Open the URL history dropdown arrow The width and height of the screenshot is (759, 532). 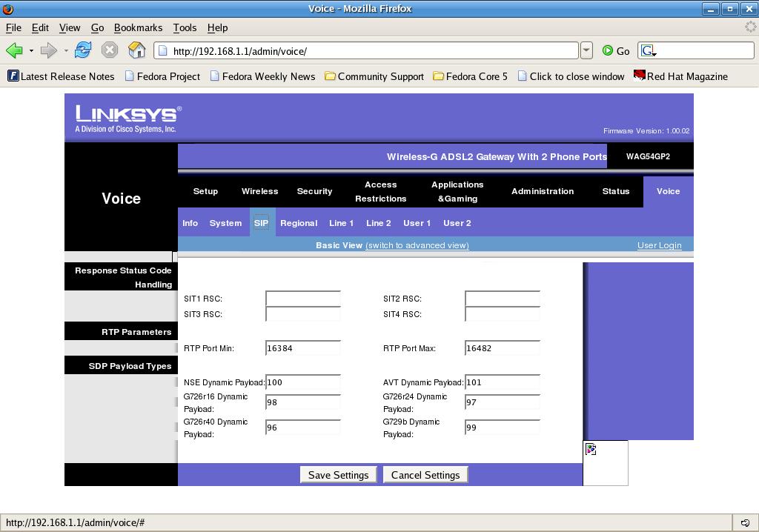tap(586, 50)
